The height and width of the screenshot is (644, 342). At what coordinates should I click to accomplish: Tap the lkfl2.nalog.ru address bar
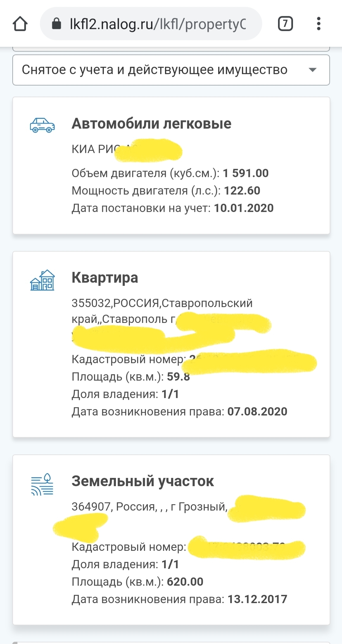[157, 24]
